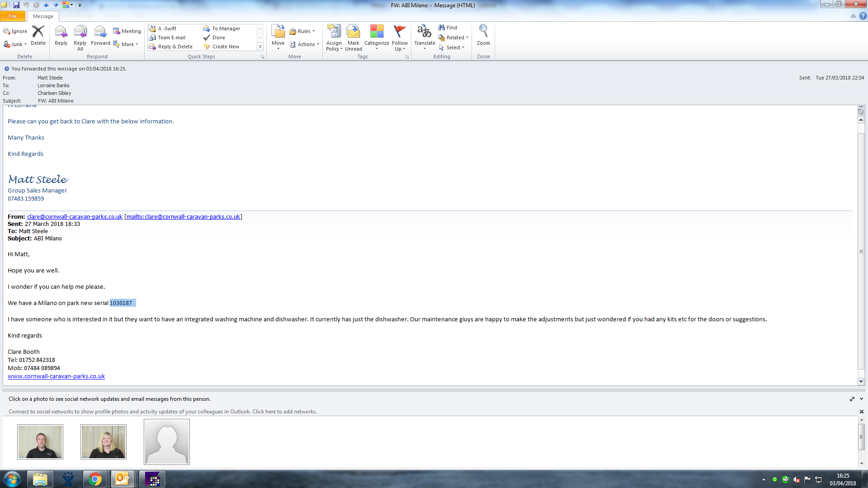The width and height of the screenshot is (868, 488).
Task: Open the File tab
Action: pyautogui.click(x=13, y=16)
